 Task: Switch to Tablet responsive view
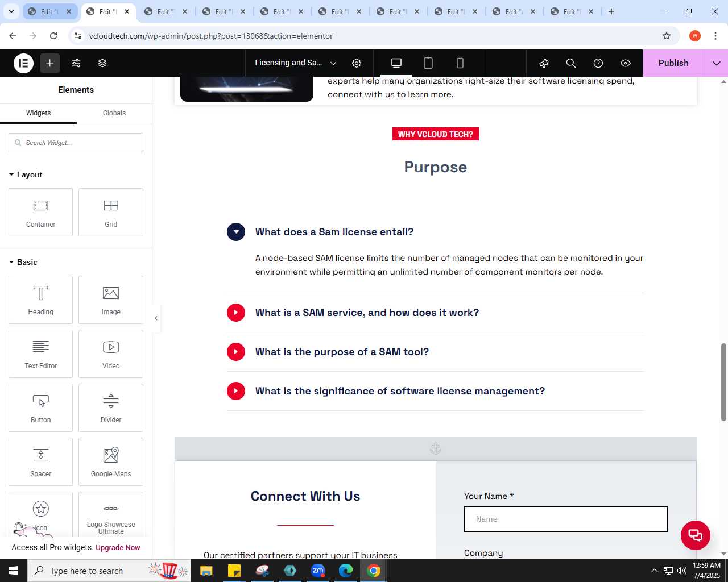428,63
